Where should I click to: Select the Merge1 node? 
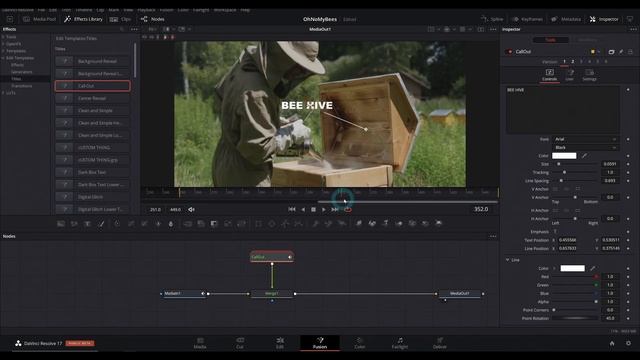tap(272, 293)
